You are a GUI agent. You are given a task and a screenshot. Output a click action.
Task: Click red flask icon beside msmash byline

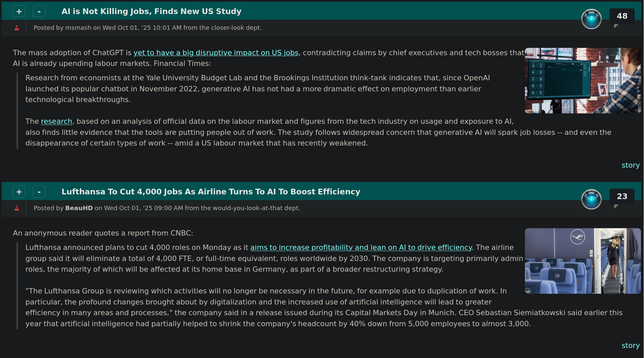[x=17, y=28]
